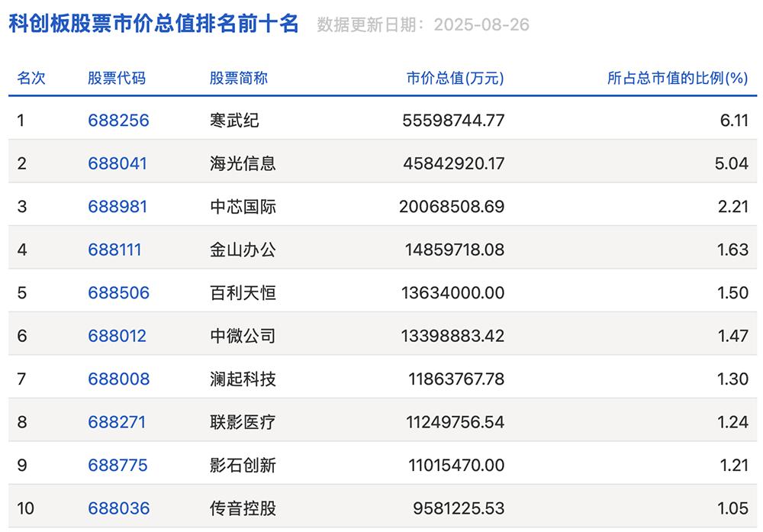Click rank number 10
The image size is (763, 532).
click(25, 508)
